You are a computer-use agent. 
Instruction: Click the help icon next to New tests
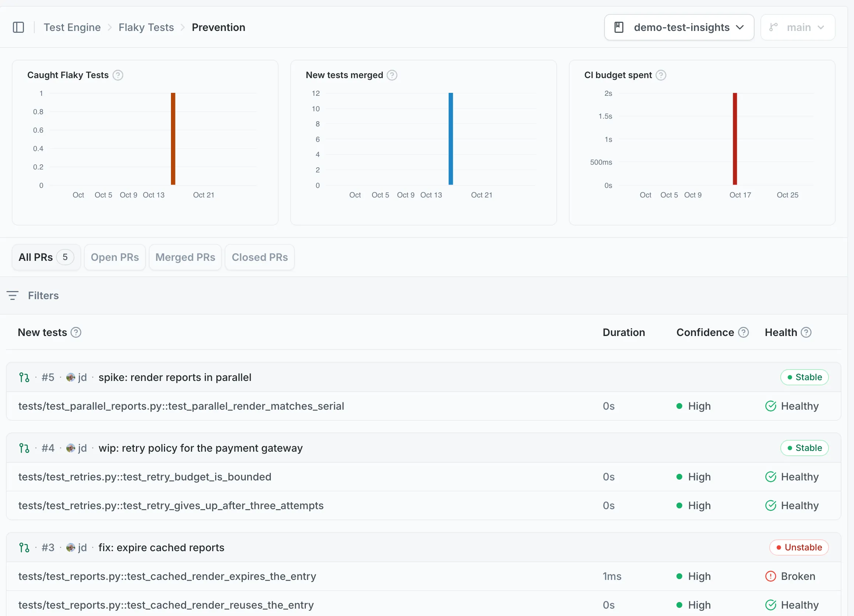coord(76,332)
